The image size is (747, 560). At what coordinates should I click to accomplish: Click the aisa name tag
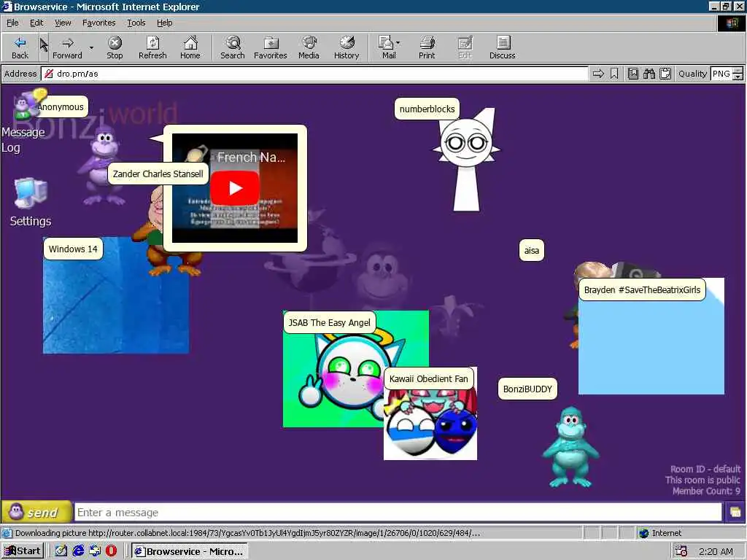(531, 251)
